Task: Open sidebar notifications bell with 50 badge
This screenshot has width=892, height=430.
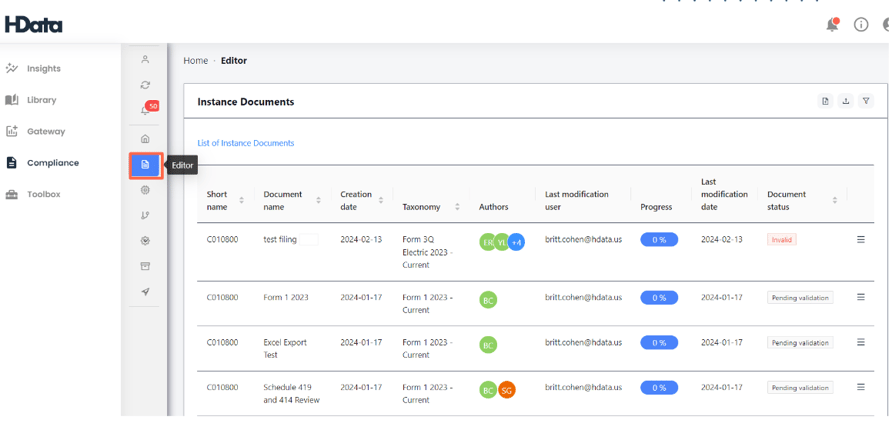Action: [x=147, y=110]
